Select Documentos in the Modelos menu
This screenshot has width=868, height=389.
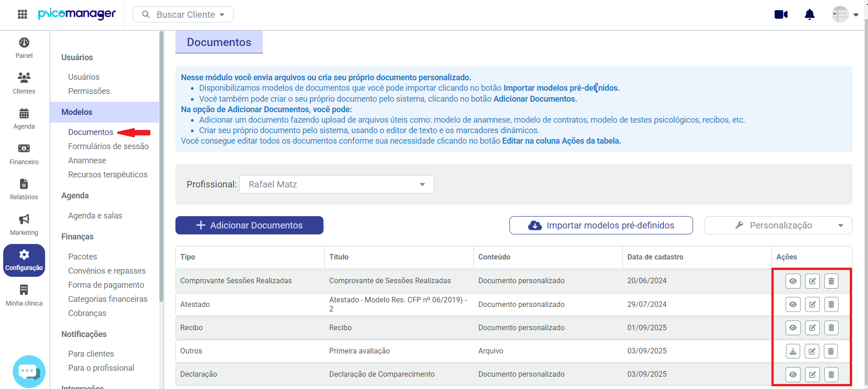pyautogui.click(x=91, y=132)
